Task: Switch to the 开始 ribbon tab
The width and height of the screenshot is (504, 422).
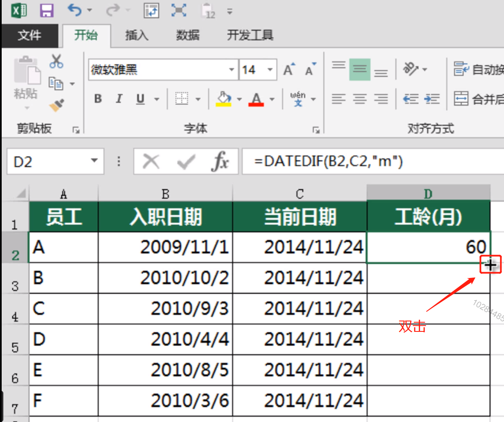Action: [86, 35]
